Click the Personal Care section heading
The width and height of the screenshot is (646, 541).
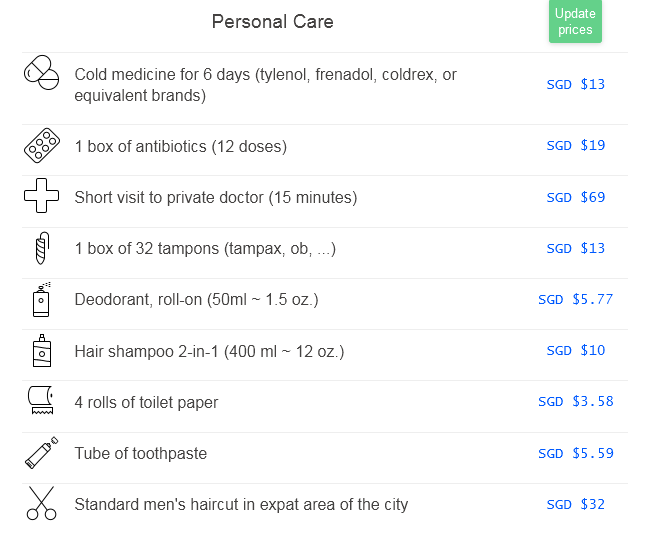pyautogui.click(x=273, y=22)
